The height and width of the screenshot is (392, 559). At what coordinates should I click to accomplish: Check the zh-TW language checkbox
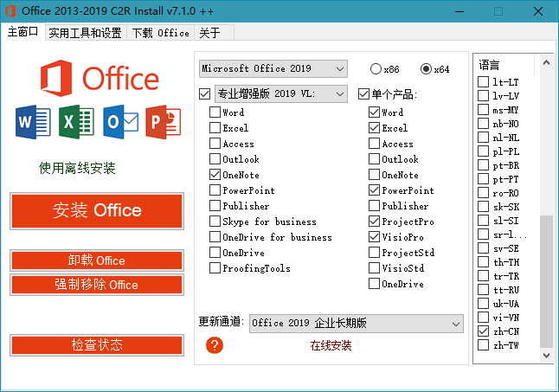(483, 345)
